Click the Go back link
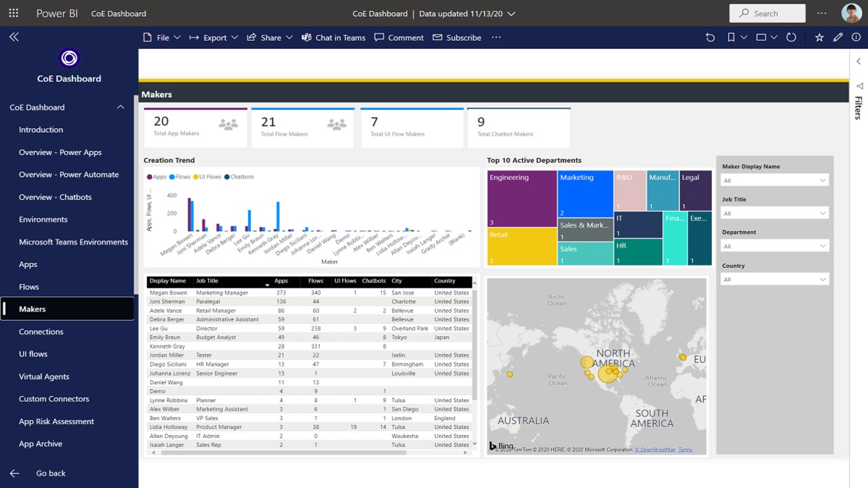868x488 pixels. click(51, 473)
